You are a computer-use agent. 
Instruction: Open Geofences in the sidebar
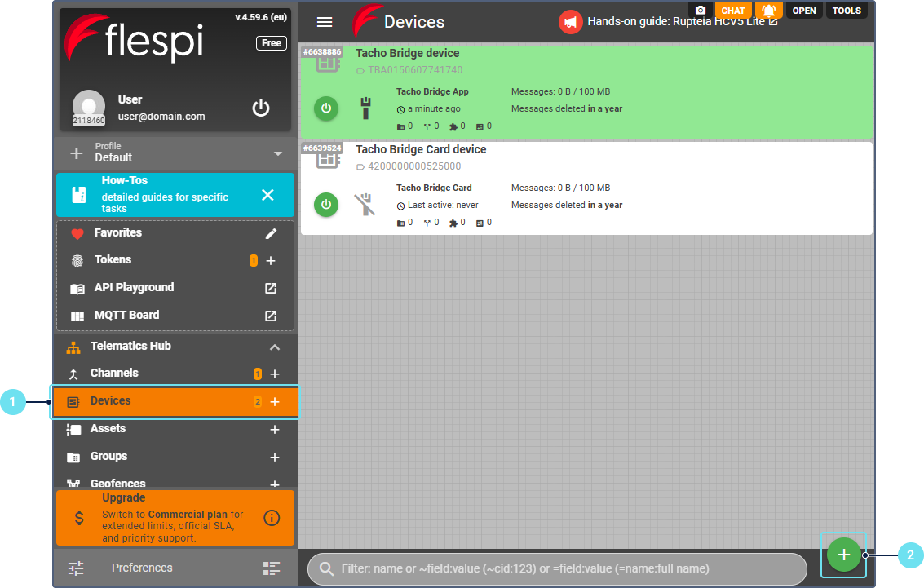[118, 483]
